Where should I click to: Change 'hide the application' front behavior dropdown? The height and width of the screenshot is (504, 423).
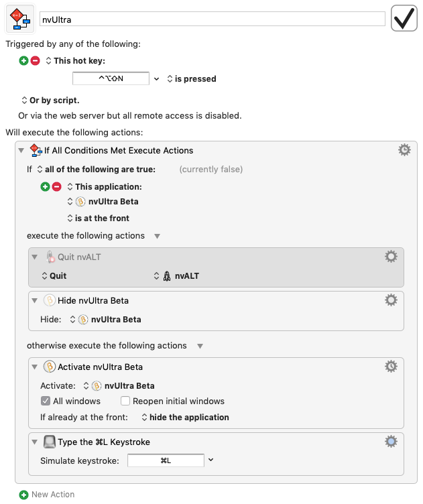click(x=185, y=417)
